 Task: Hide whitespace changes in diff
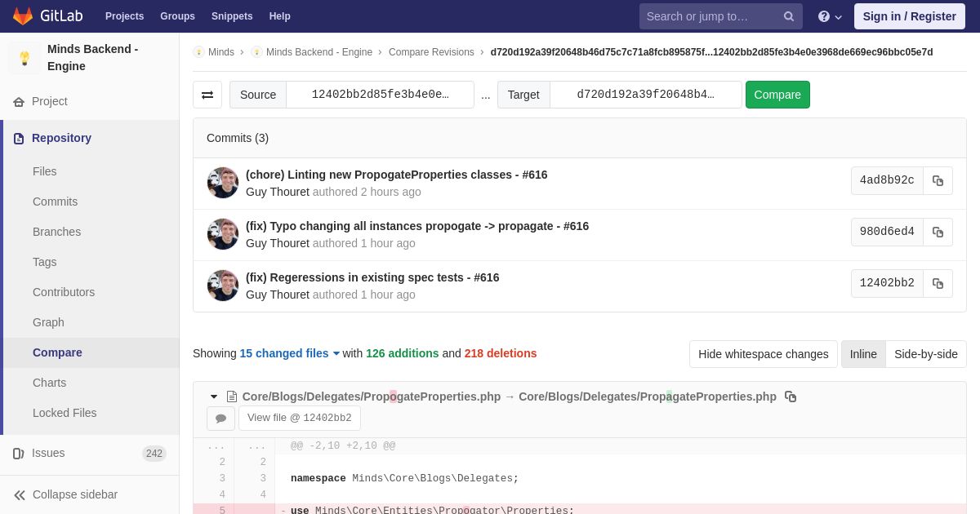763,354
